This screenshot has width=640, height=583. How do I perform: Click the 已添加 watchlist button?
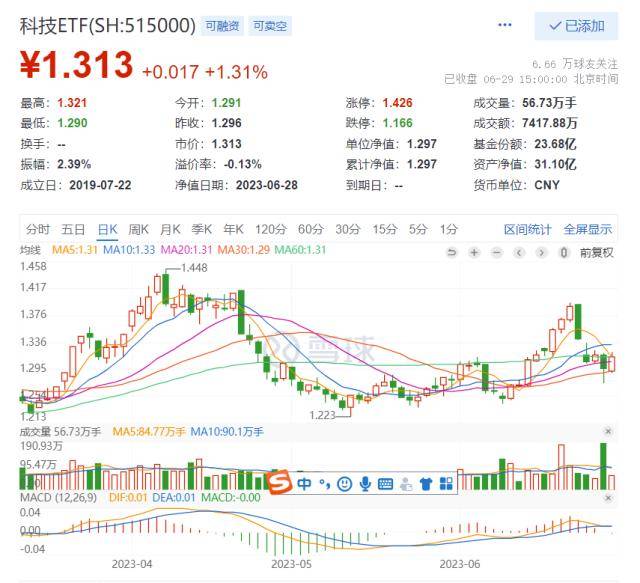pos(576,26)
